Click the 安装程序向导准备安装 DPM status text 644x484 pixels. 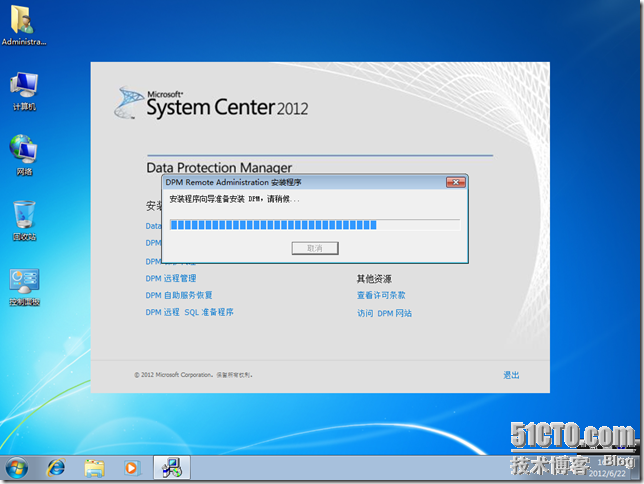(x=235, y=199)
